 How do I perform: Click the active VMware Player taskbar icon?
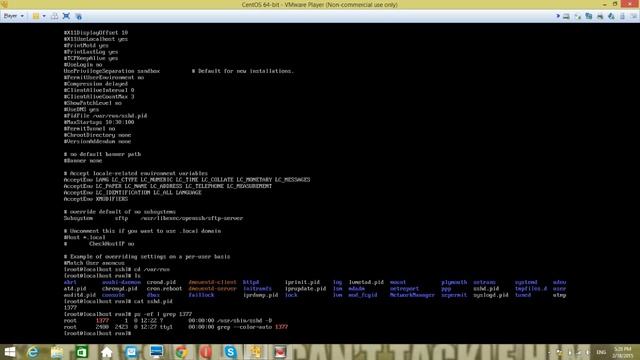pos(256,352)
